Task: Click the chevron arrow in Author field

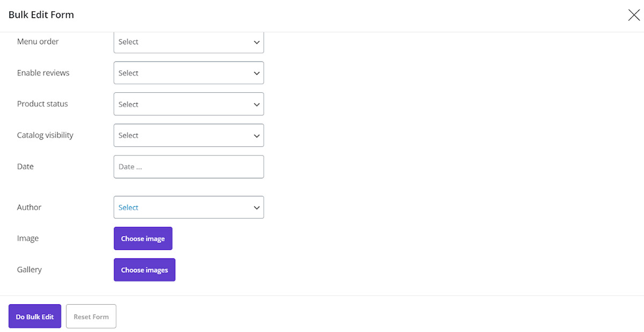Action: pyautogui.click(x=257, y=208)
